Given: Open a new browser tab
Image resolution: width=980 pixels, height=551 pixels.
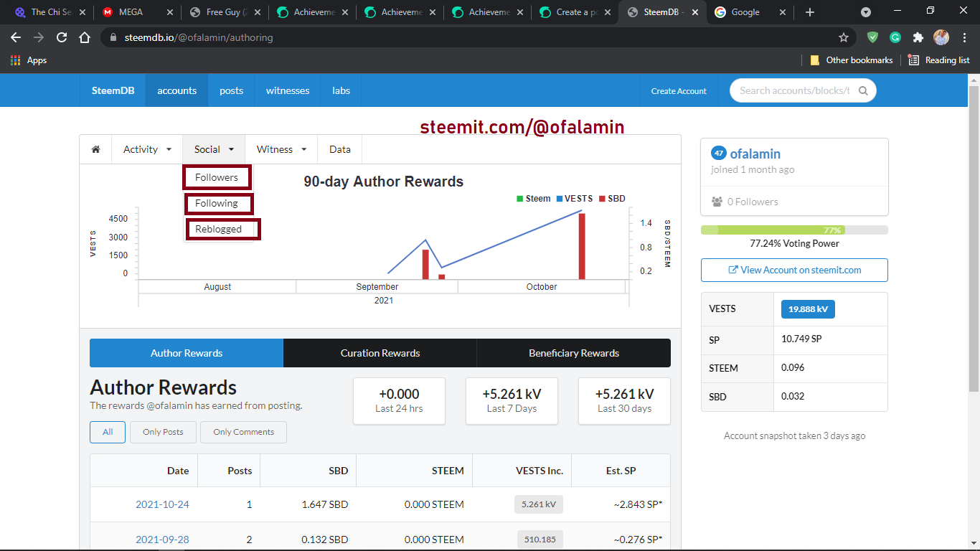Looking at the screenshot, I should 810,12.
